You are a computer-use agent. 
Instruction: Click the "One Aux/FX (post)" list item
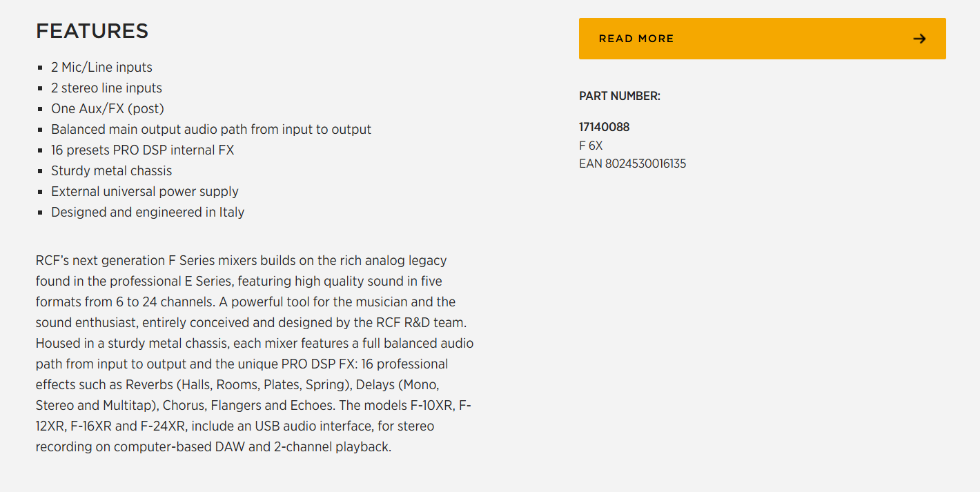click(x=107, y=109)
